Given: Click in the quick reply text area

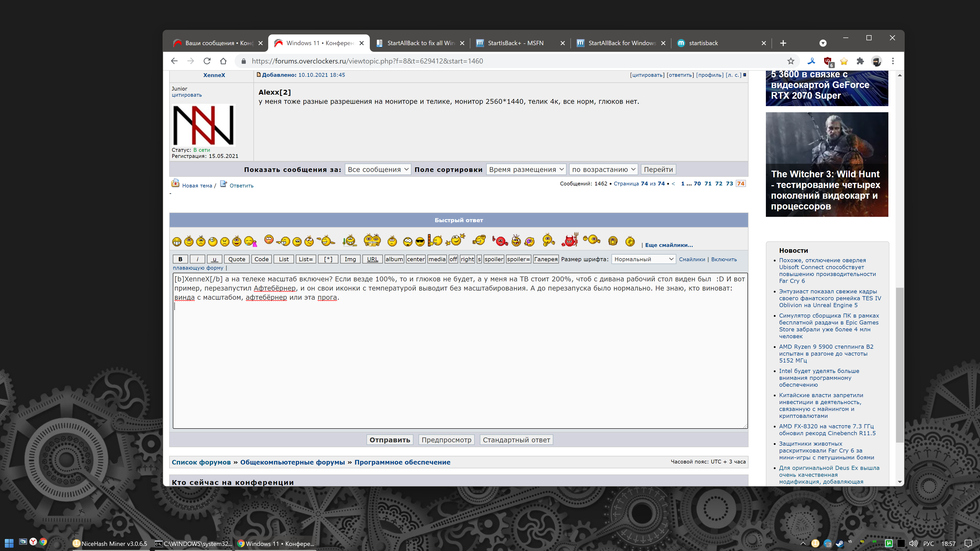Looking at the screenshot, I should pos(460,361).
